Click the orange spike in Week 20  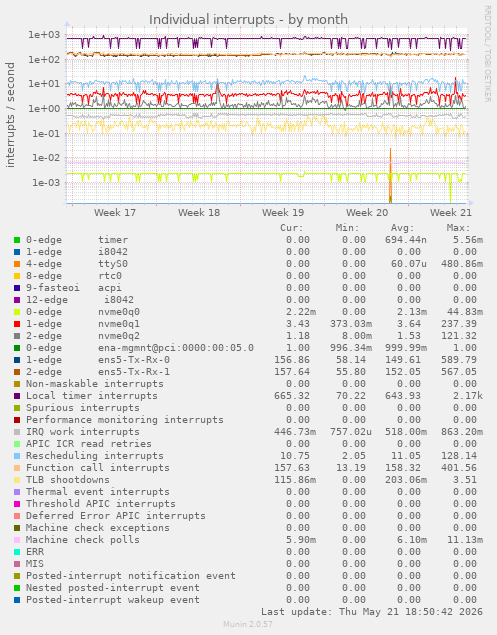[x=390, y=174]
